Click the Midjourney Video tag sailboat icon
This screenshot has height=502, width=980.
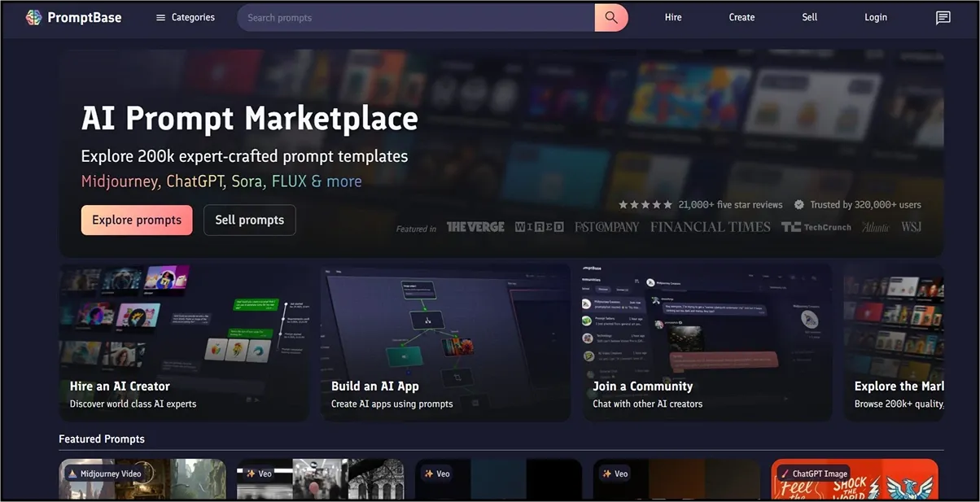point(72,474)
